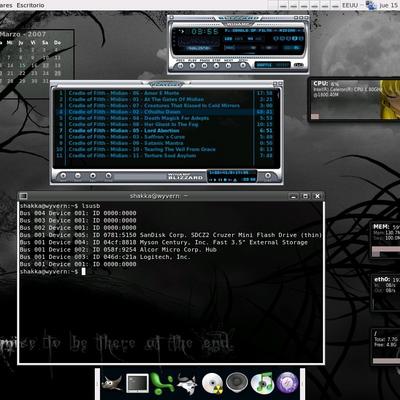Click the 03:55 time display in the player
The height and width of the screenshot is (400, 400).
coord(205,32)
